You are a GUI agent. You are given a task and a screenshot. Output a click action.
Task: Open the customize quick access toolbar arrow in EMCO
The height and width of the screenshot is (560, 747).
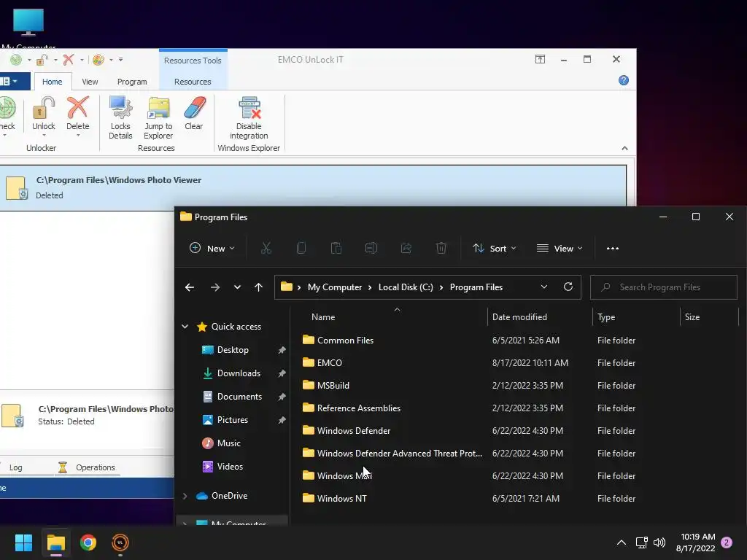(x=120, y=60)
